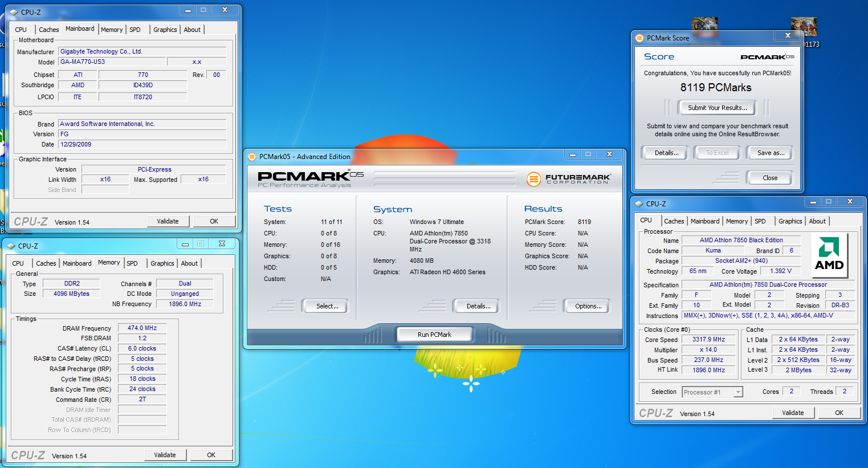The height and width of the screenshot is (468, 868).
Task: Click the Memory CPU-Z window title icon
Action: click(11, 246)
